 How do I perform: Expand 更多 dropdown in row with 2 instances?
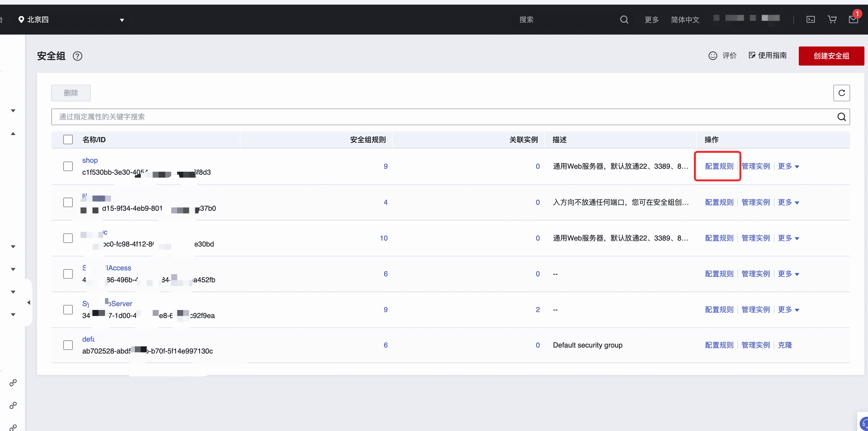click(788, 310)
